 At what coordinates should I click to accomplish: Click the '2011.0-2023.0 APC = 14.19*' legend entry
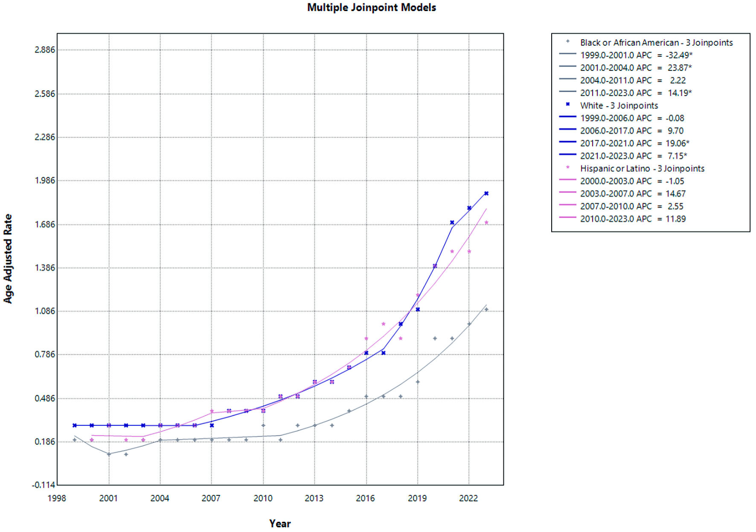(x=636, y=93)
